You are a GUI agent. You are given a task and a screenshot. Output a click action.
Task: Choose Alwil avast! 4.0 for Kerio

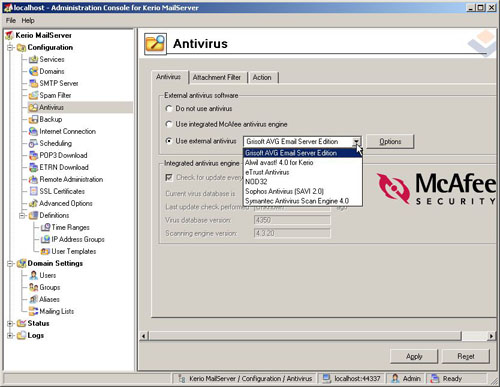click(303, 163)
